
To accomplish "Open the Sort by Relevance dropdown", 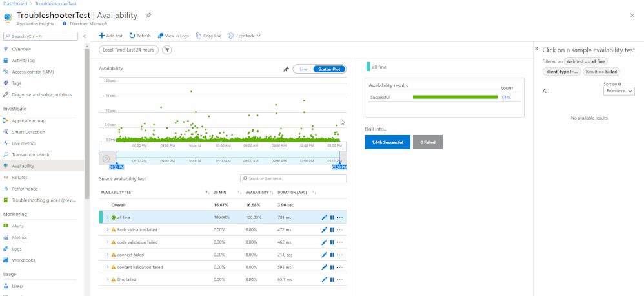I will [619, 91].
